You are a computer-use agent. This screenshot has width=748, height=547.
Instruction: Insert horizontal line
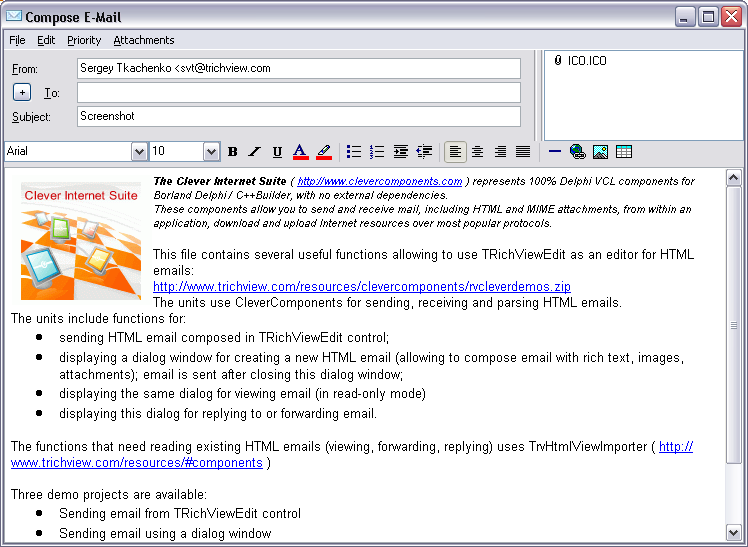coord(555,152)
